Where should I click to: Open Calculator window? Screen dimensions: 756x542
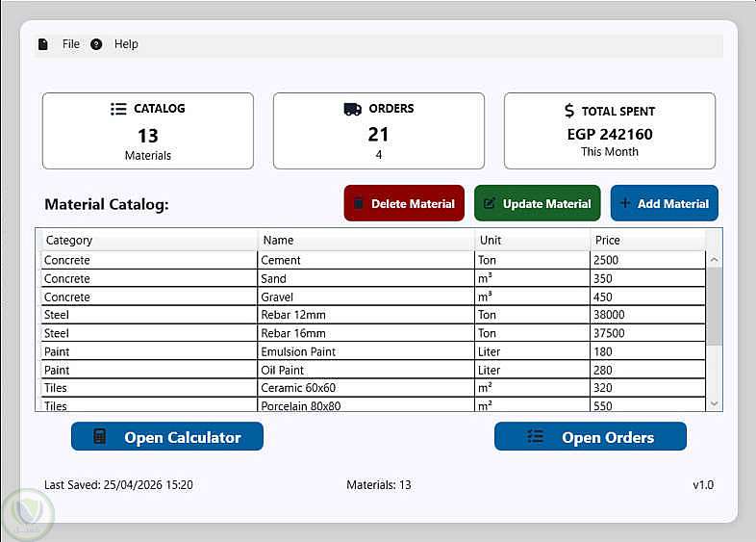coord(167,436)
